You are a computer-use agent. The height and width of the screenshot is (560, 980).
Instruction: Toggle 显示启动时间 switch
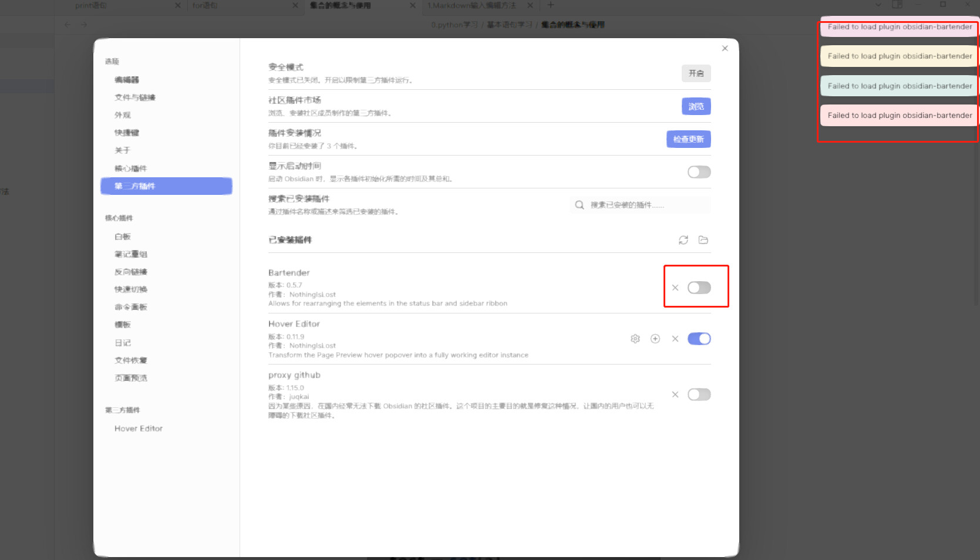(x=699, y=172)
